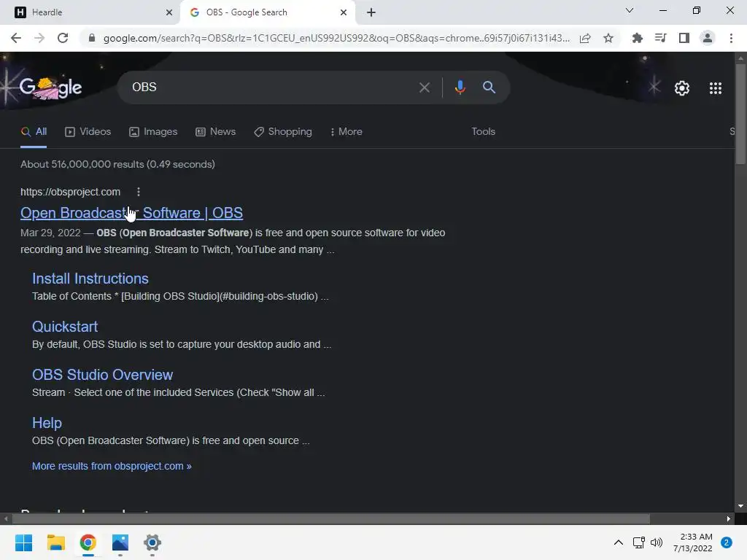Reload the current page
The image size is (747, 560).
click(63, 38)
